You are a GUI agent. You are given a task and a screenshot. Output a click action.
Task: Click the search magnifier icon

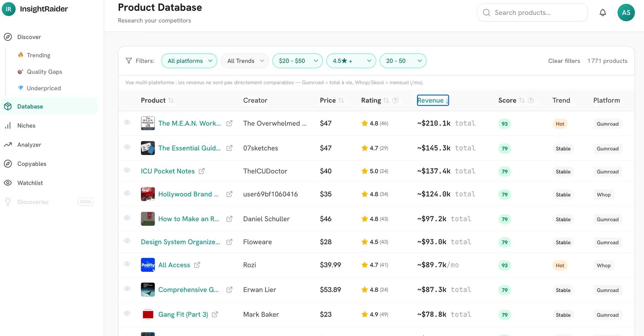click(x=486, y=13)
